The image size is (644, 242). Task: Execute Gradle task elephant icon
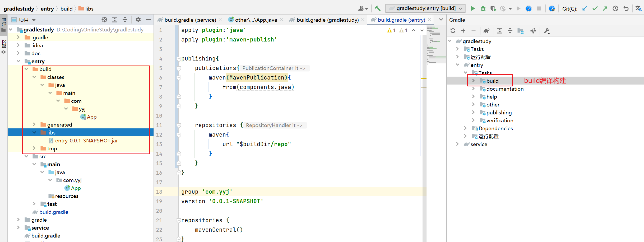point(486,31)
